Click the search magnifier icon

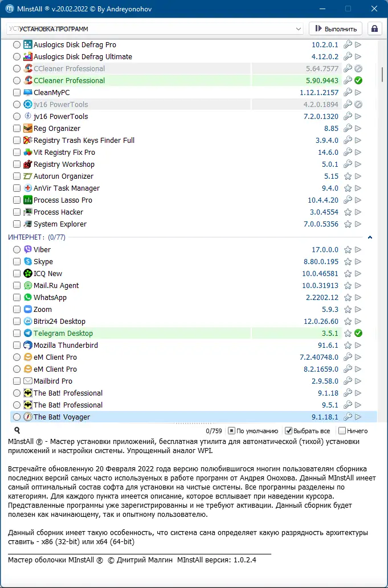tap(17, 431)
